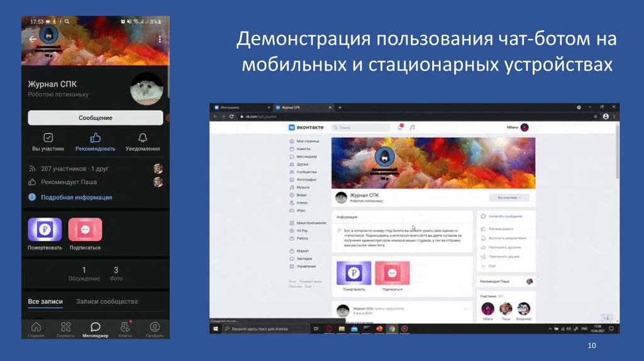The image size is (644, 361).
Task: Switch to Записи сообщества tab
Action: coord(107,301)
